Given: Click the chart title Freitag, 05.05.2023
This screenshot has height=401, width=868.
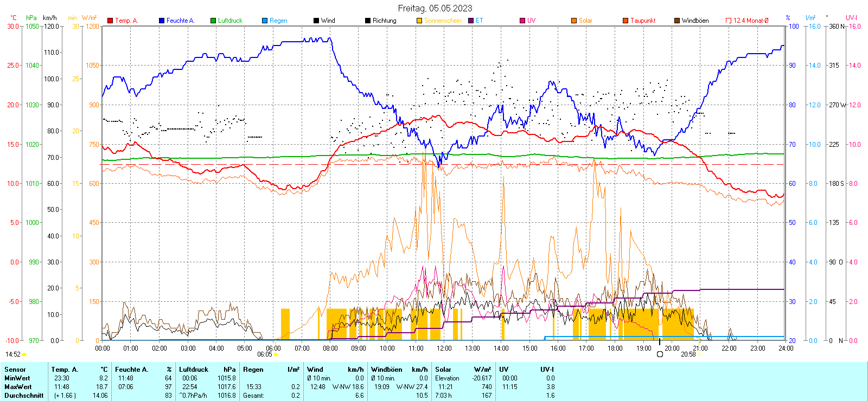Looking at the screenshot, I should click(435, 8).
